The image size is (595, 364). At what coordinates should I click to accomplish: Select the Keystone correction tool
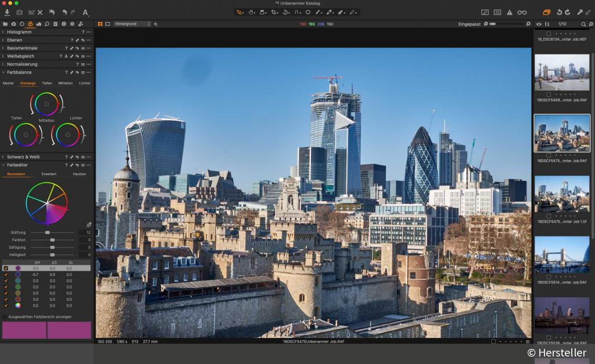click(x=297, y=13)
